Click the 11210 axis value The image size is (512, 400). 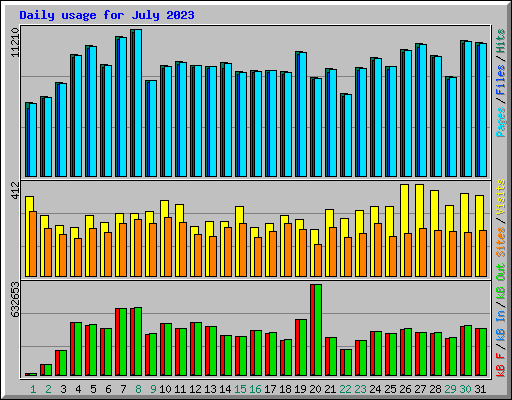click(x=16, y=42)
